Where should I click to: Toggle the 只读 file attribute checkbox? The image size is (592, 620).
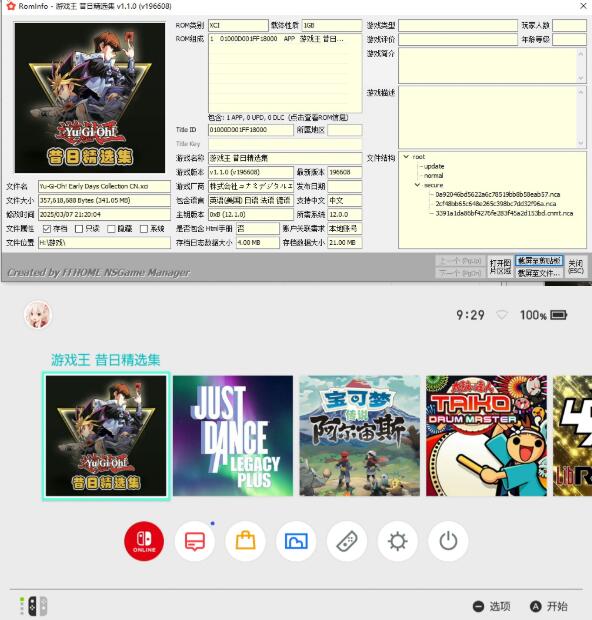(79, 229)
